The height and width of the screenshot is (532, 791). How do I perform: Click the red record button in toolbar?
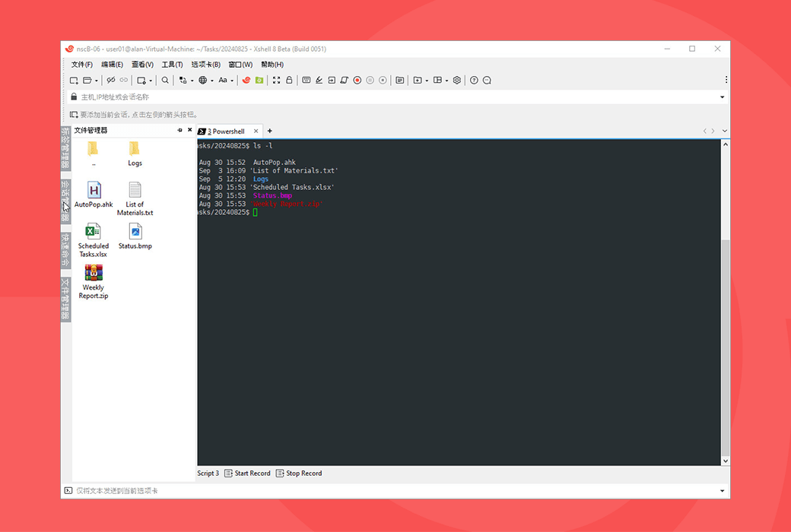(x=357, y=80)
